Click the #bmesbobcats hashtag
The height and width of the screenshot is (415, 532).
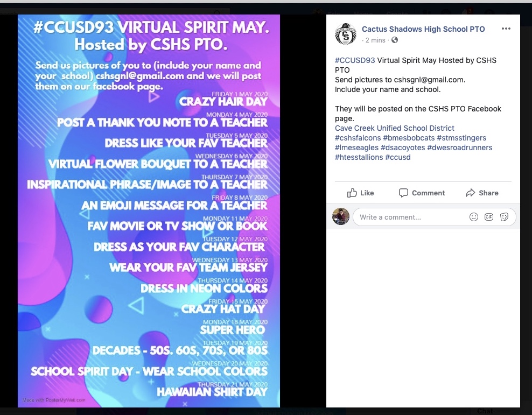[409, 138]
